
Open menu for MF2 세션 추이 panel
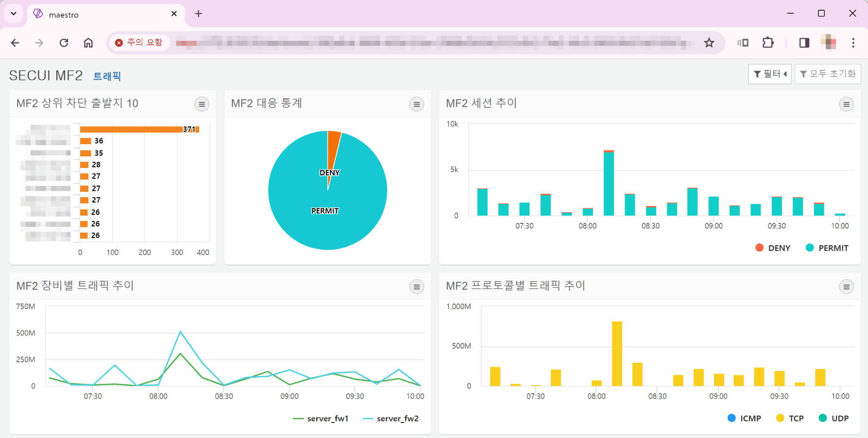coord(846,104)
